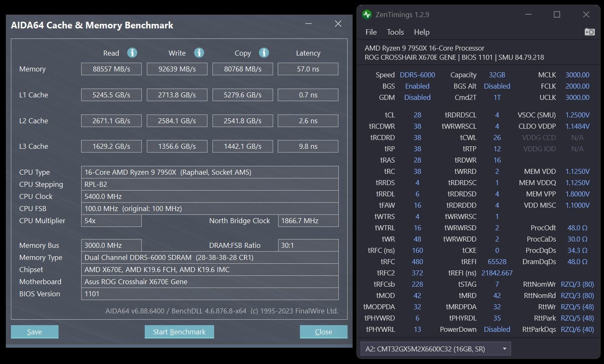Click CLDO VDDP value 1.1484V
This screenshot has height=364, width=604.
pyautogui.click(x=577, y=126)
